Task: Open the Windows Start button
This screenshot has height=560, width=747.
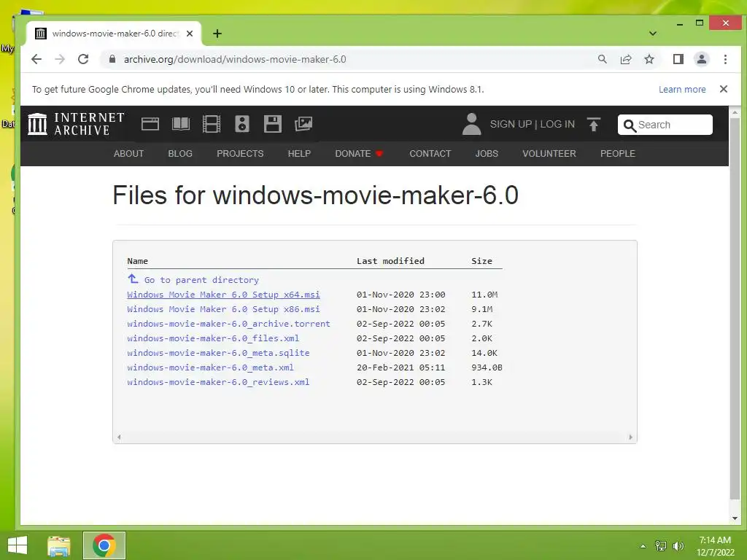Action: point(18,545)
